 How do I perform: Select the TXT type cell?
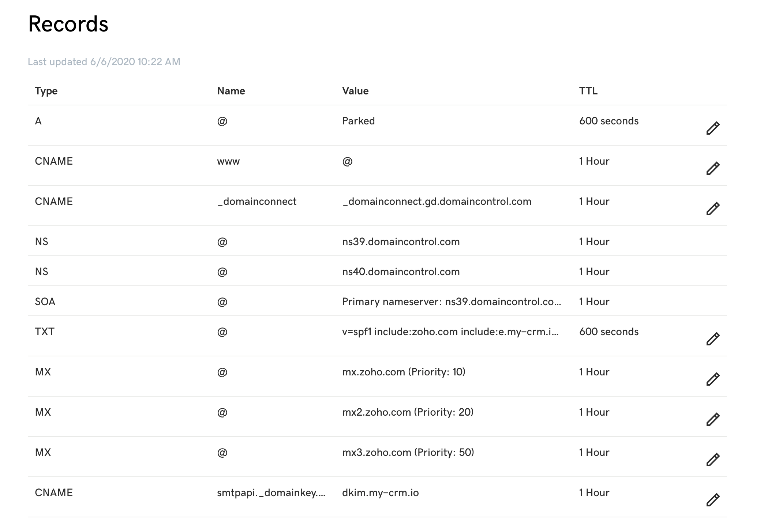click(x=45, y=332)
